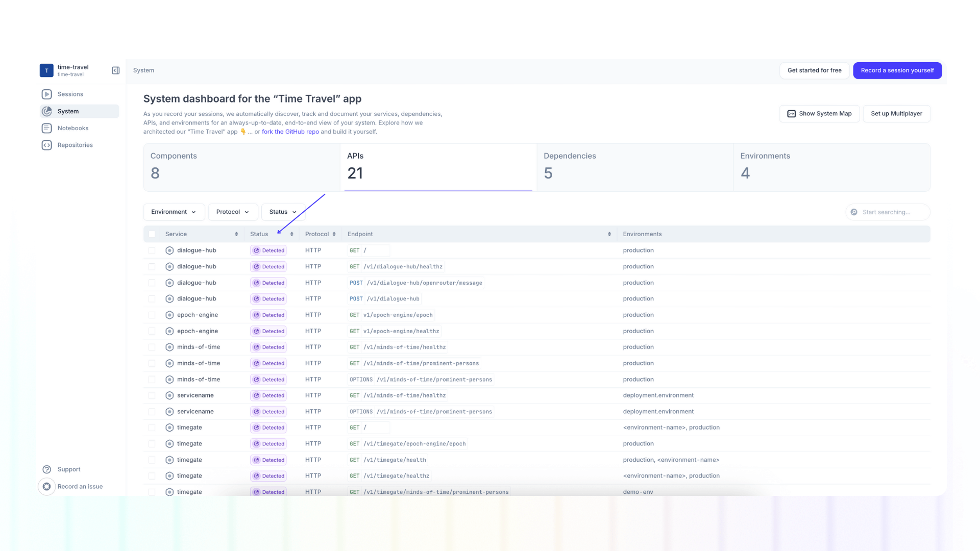This screenshot has height=551, width=980.
Task: Click GET v1/epoch-engine/healthz endpoint
Action: [x=394, y=331]
